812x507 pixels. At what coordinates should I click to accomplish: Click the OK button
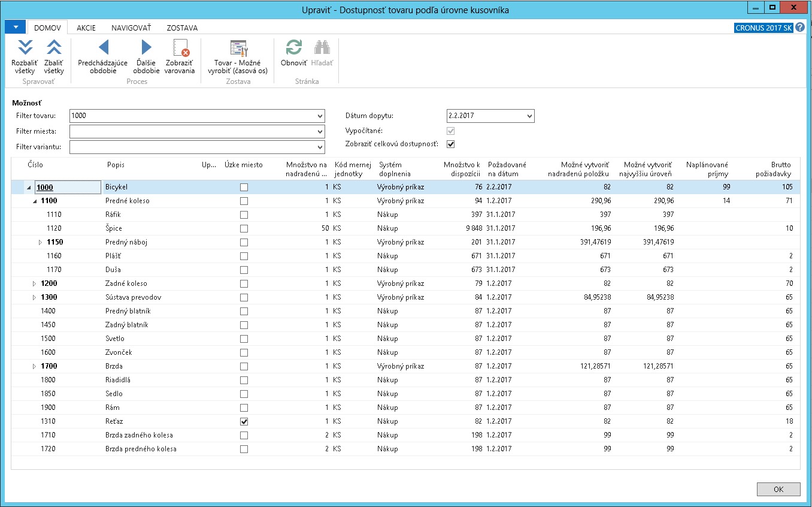[778, 489]
